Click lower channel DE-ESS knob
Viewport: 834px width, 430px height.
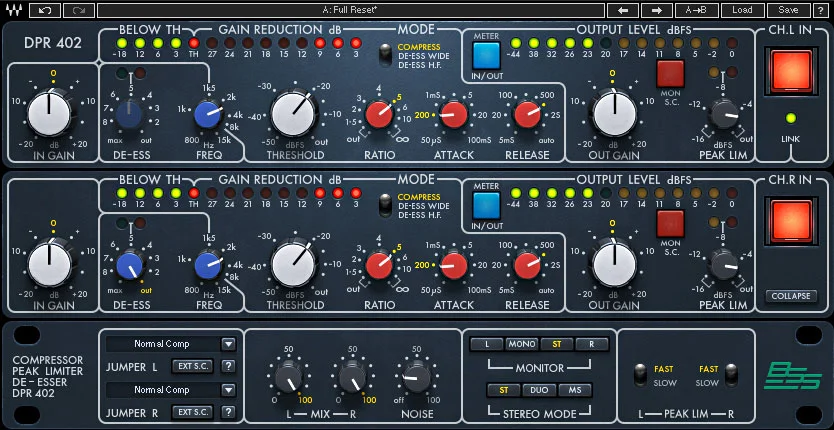(129, 265)
